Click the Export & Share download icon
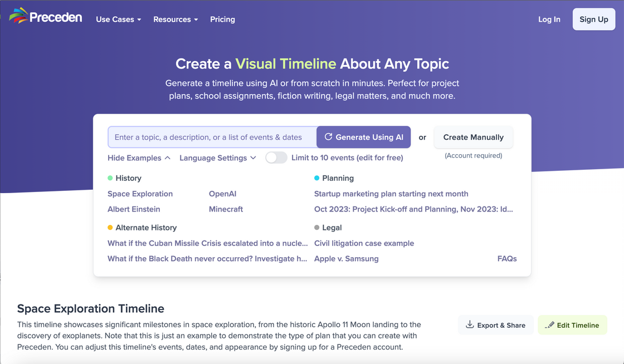624x364 pixels. [470, 325]
